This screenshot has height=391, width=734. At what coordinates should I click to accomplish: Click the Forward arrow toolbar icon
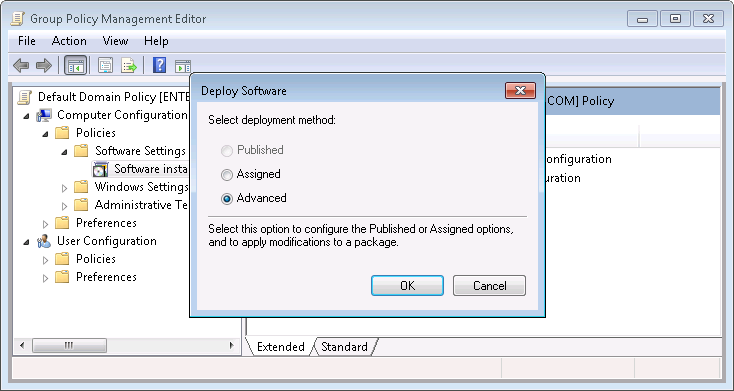[x=44, y=66]
